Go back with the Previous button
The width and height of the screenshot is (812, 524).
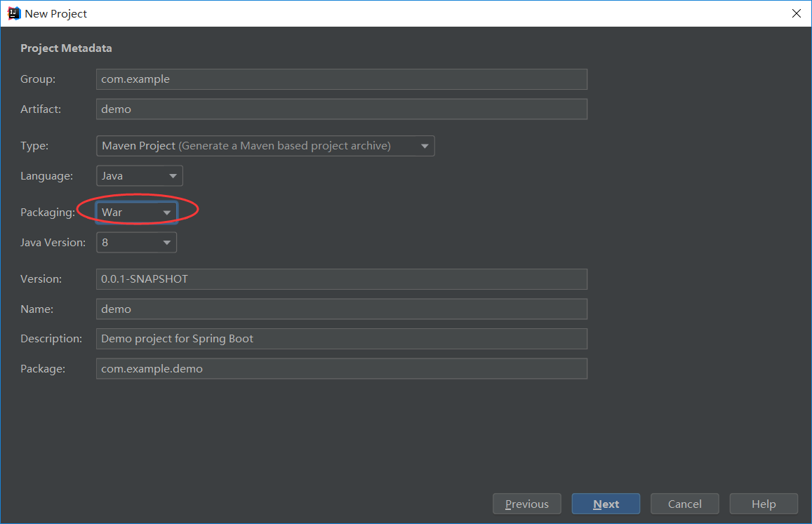click(526, 504)
